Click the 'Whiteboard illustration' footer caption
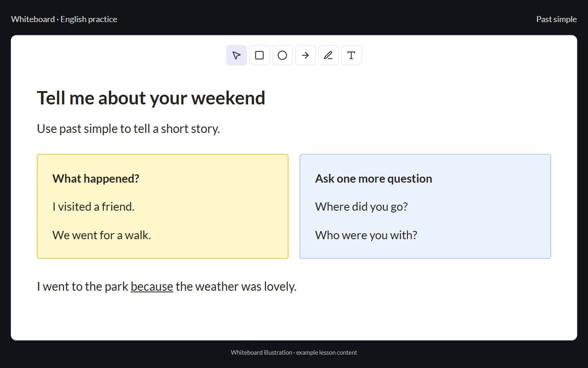The height and width of the screenshot is (368, 588). tap(294, 352)
